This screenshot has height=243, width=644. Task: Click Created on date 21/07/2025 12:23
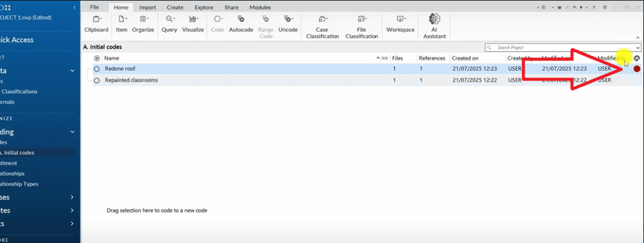click(x=475, y=69)
